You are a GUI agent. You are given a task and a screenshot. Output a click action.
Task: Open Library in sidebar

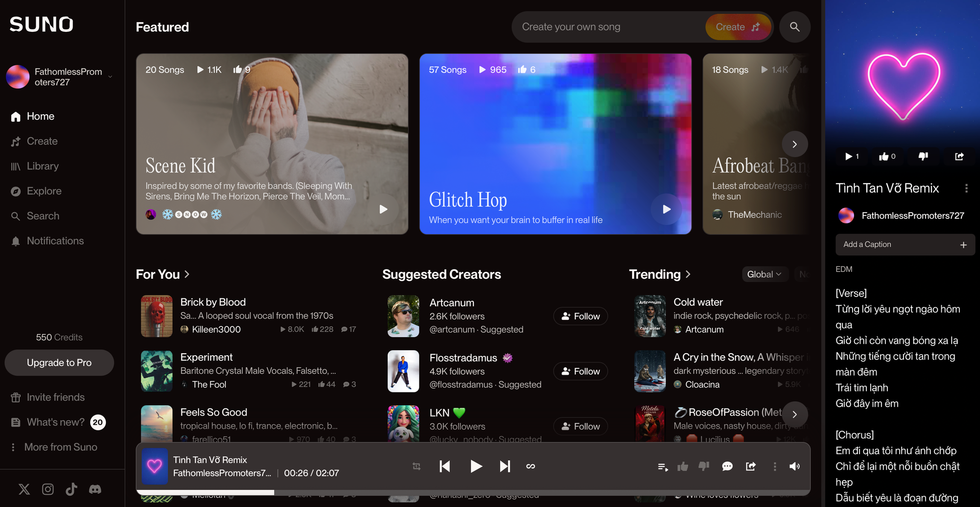pos(35,166)
